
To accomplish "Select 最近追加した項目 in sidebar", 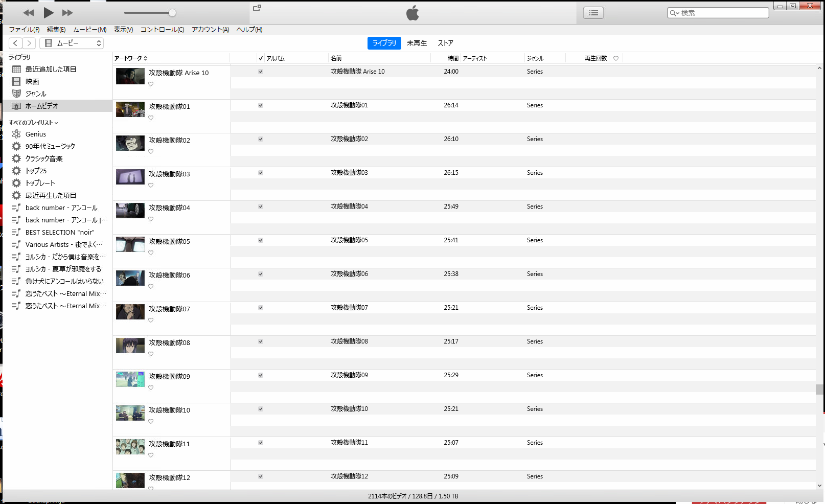I will tap(58, 69).
